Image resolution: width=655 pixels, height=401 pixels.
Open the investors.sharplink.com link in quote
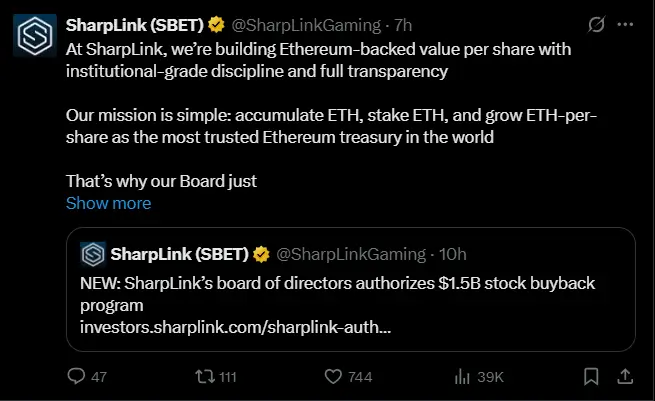pyautogui.click(x=235, y=326)
